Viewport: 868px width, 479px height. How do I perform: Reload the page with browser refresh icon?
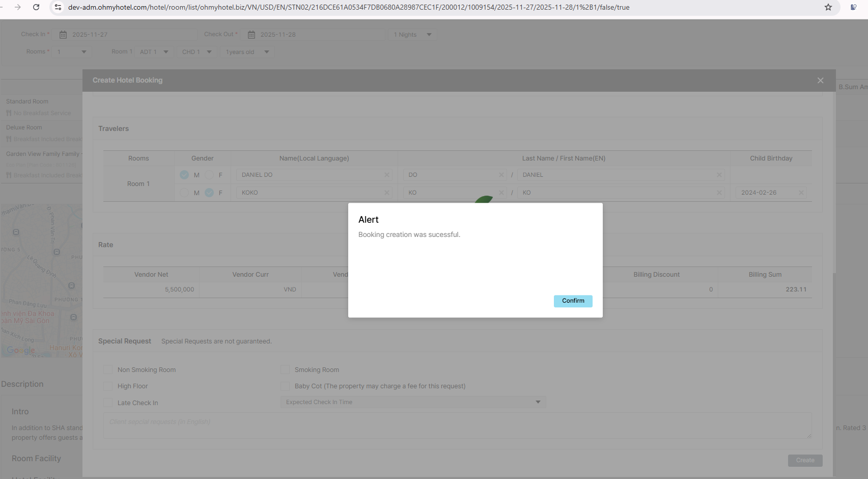(36, 7)
